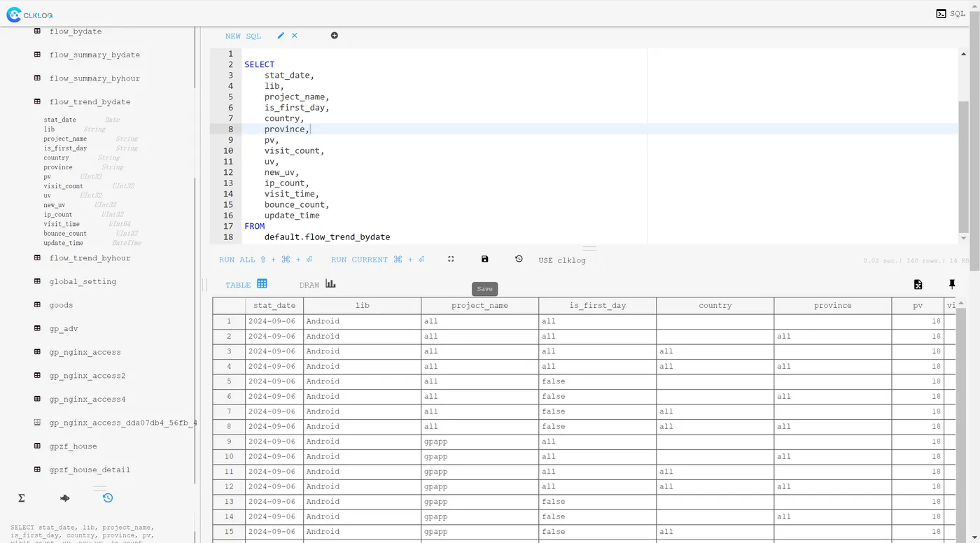
Task: Click table icon next to global_setting
Action: pyautogui.click(x=38, y=281)
